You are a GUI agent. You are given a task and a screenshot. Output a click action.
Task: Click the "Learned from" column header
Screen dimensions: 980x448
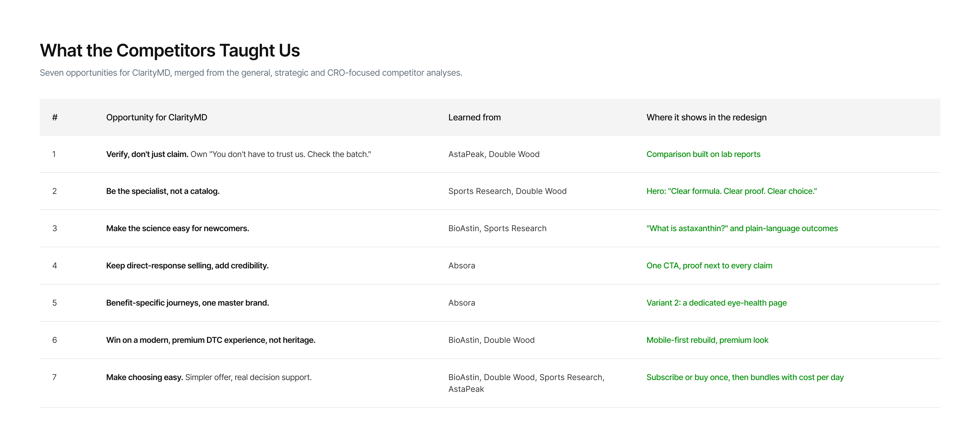click(x=474, y=118)
